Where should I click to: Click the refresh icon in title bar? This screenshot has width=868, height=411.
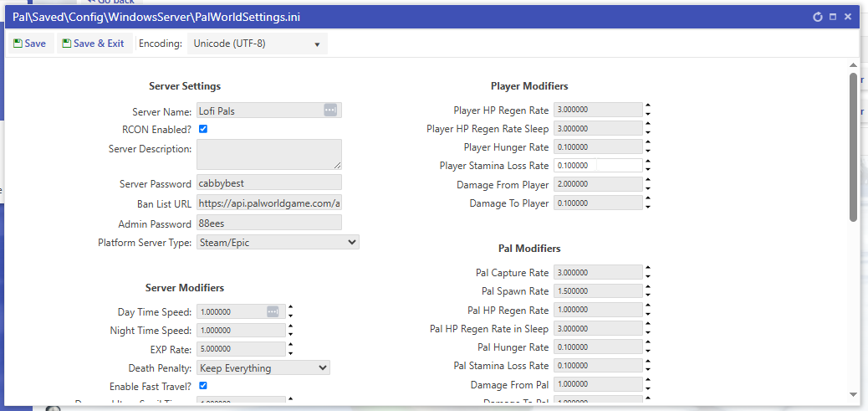tap(818, 17)
